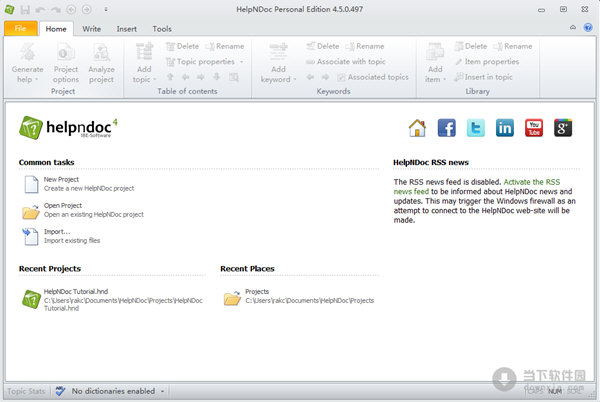The width and height of the screenshot is (600, 402).
Task: Click Rename in Keywords group
Action: pos(365,46)
